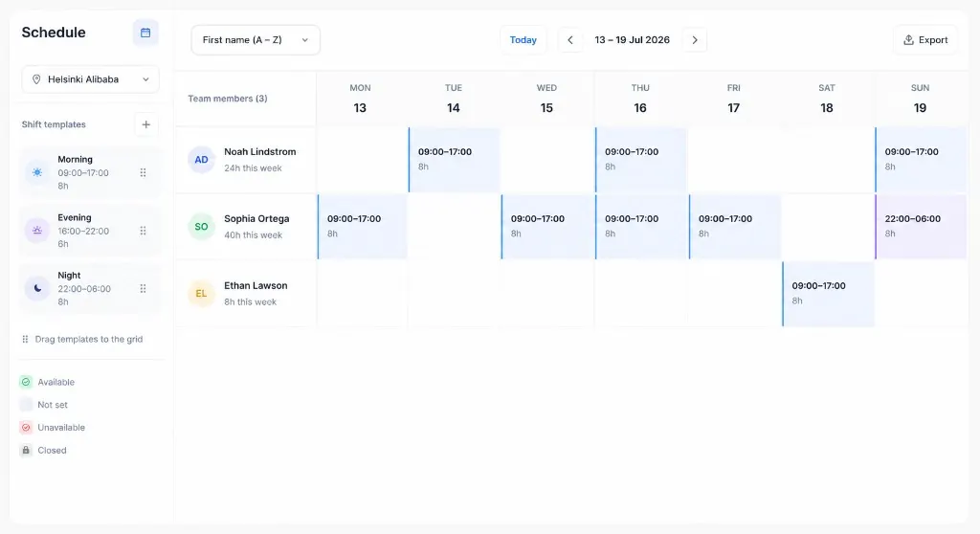980x534 pixels.
Task: Grab the Night template drag handle
Action: (144, 288)
